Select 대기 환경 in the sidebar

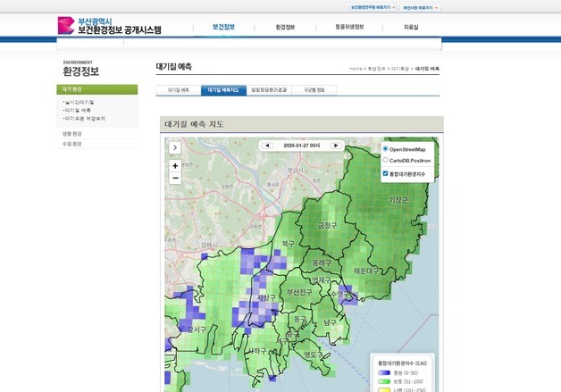pyautogui.click(x=97, y=89)
